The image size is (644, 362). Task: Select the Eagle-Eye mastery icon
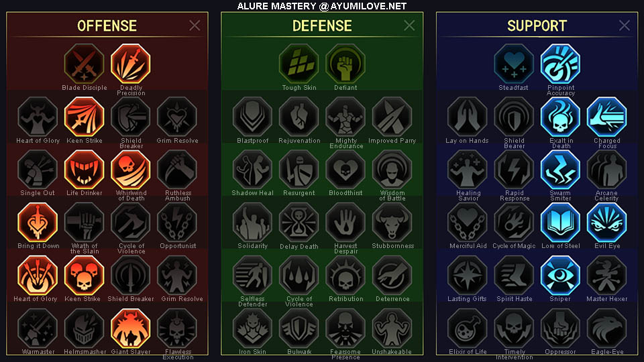tap(607, 328)
